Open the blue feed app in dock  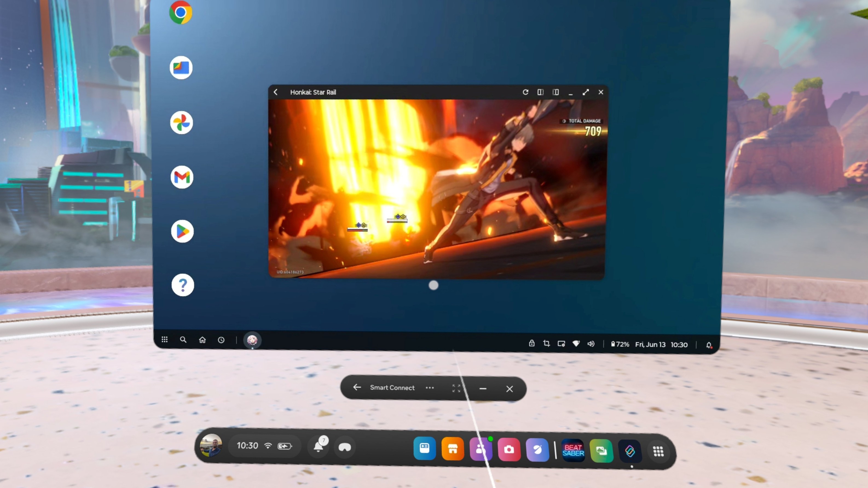[425, 448]
